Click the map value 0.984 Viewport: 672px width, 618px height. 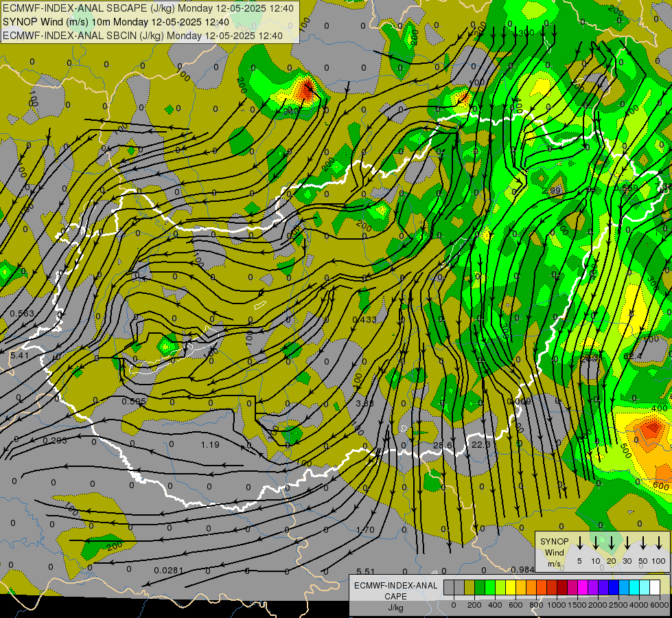(x=522, y=569)
